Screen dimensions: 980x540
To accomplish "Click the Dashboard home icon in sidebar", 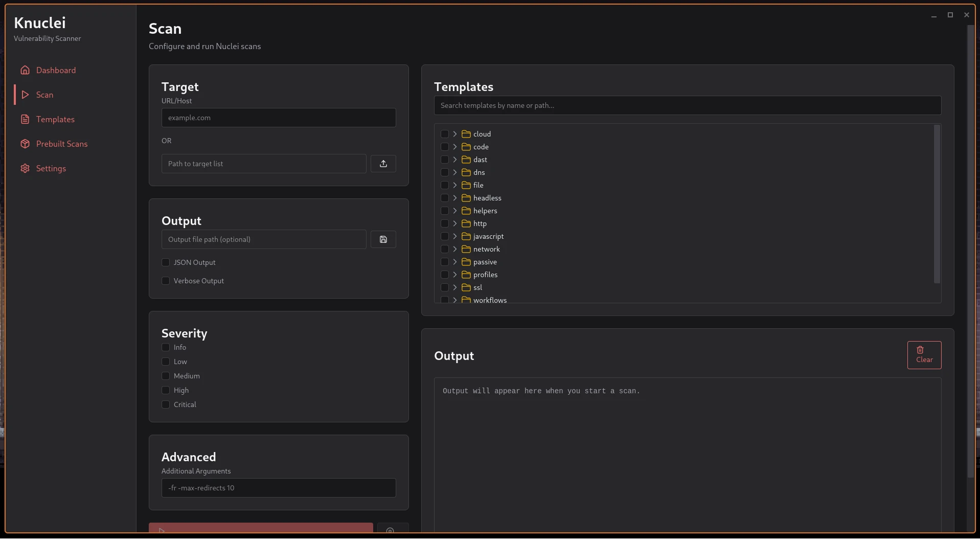I will [x=25, y=70].
